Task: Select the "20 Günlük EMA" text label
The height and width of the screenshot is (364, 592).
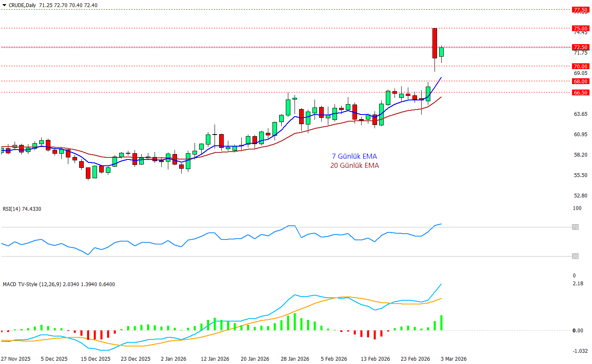Action: (x=355, y=165)
